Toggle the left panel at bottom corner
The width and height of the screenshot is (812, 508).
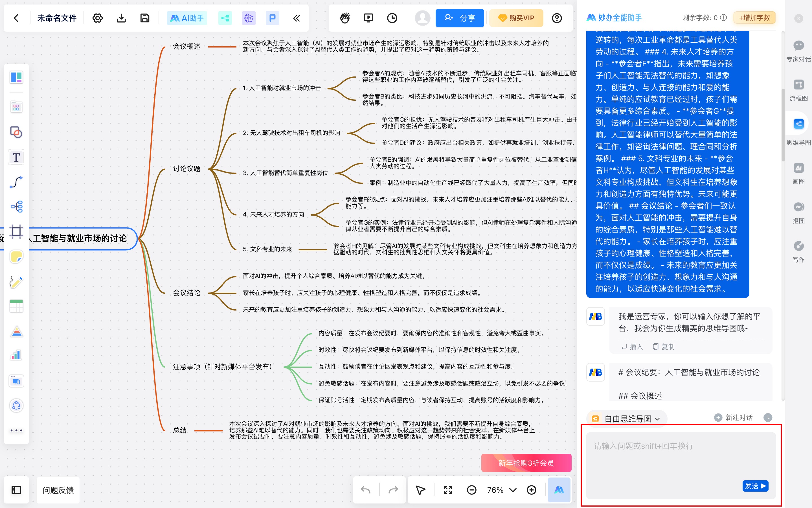pyautogui.click(x=16, y=490)
